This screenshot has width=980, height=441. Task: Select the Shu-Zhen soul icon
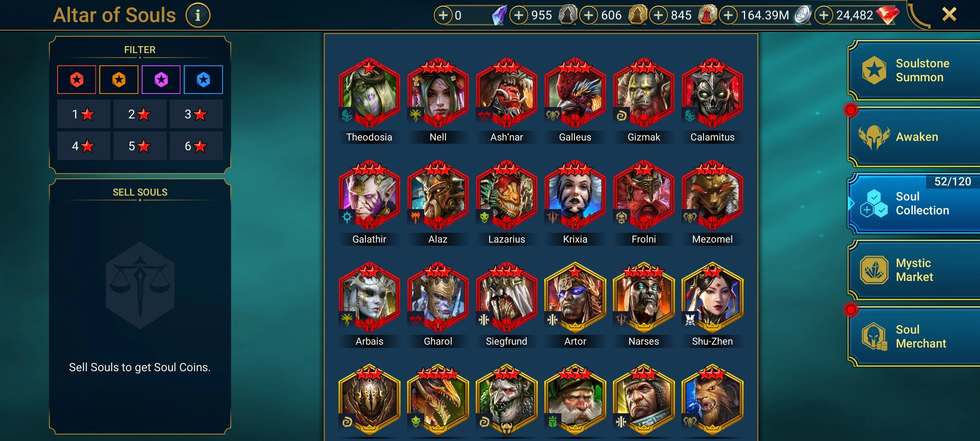(712, 297)
